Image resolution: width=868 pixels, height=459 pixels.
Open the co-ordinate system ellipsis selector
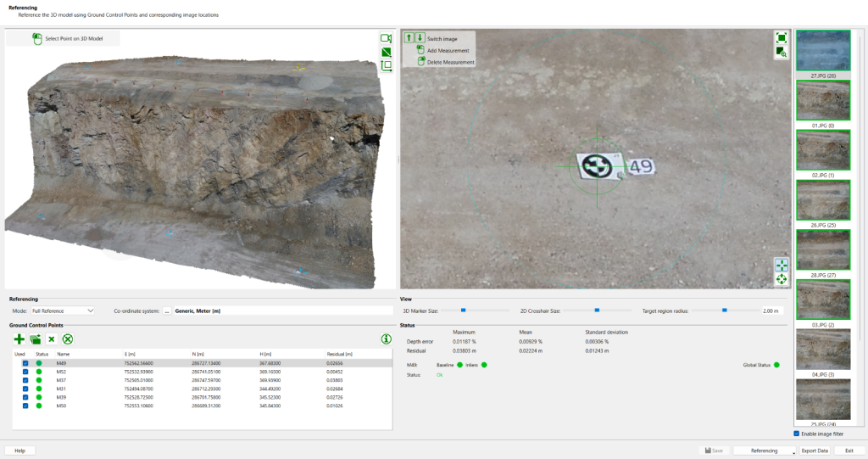pyautogui.click(x=167, y=311)
